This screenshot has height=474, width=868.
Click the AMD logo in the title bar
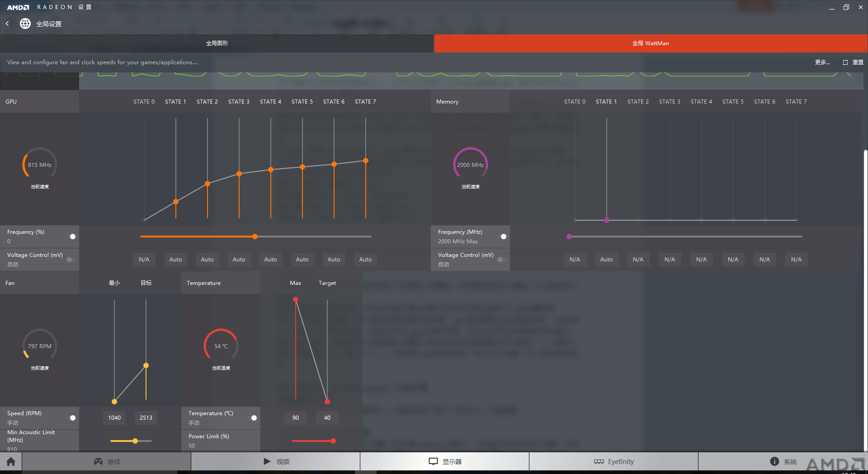tap(18, 7)
